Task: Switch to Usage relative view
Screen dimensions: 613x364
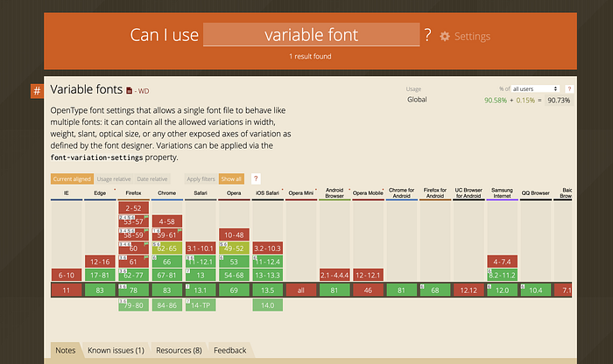Action: (x=114, y=178)
